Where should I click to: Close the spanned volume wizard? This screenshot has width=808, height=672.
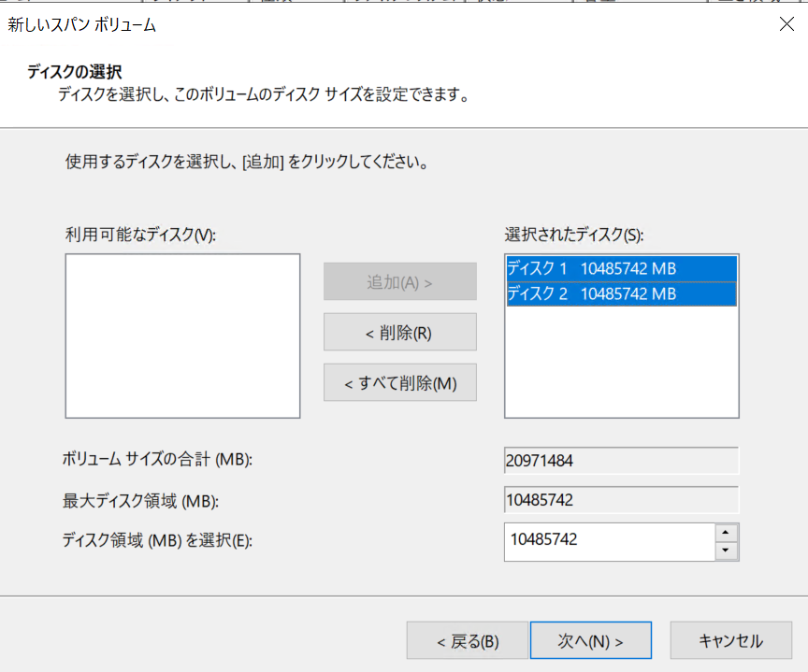[x=786, y=24]
